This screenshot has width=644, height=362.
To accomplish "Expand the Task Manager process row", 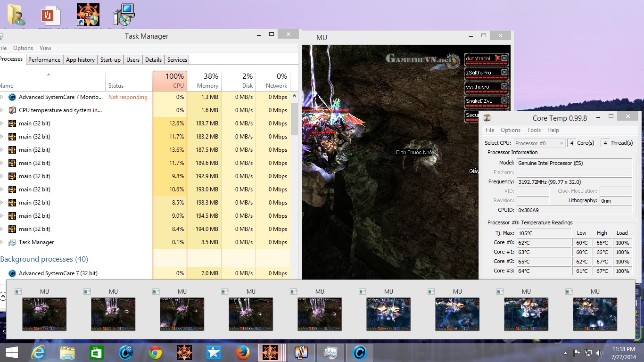I will pyautogui.click(x=2, y=242).
